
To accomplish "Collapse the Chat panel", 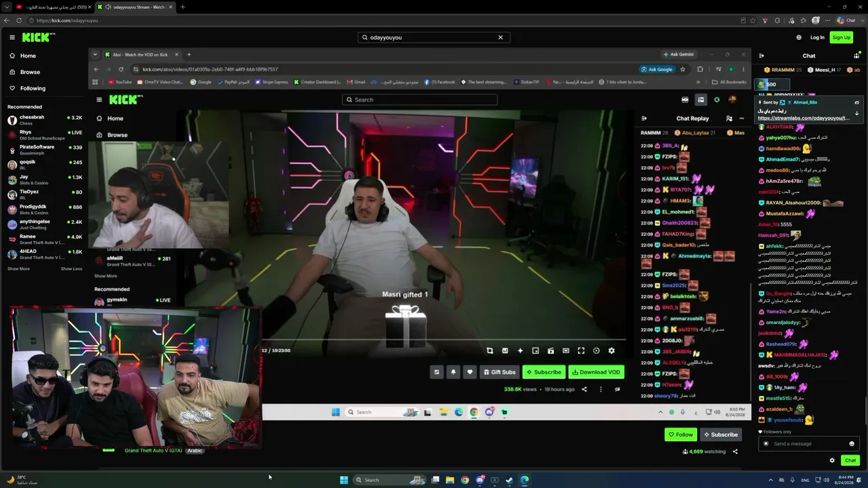I will [762, 56].
